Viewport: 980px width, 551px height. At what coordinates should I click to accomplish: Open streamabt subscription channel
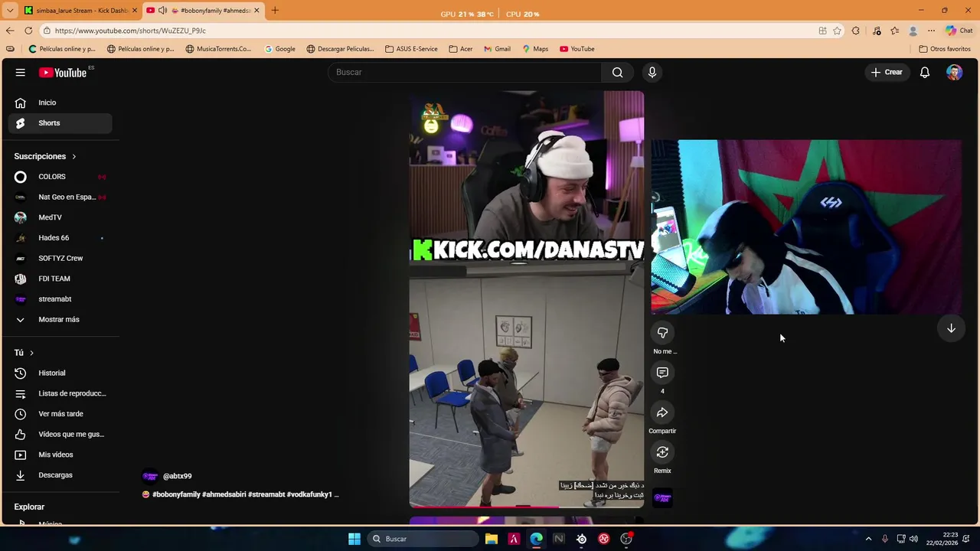click(60, 299)
